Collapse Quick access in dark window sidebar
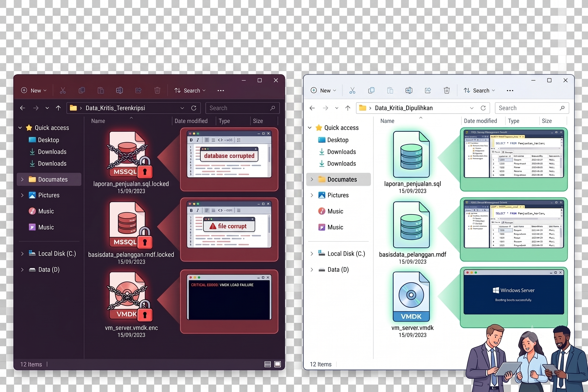The image size is (588, 392). point(20,128)
